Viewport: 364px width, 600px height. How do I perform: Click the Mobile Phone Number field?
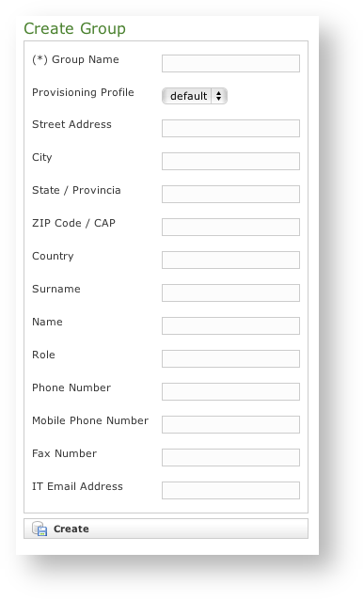tap(230, 424)
